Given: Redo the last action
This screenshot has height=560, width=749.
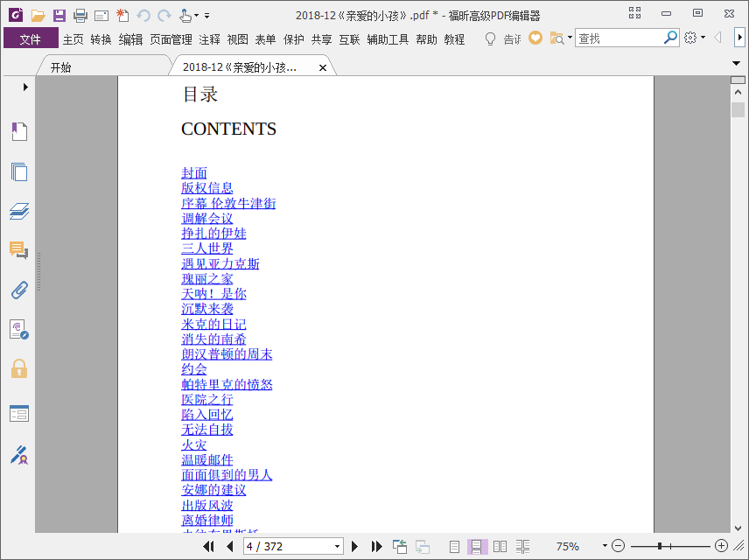Looking at the screenshot, I should coord(164,16).
